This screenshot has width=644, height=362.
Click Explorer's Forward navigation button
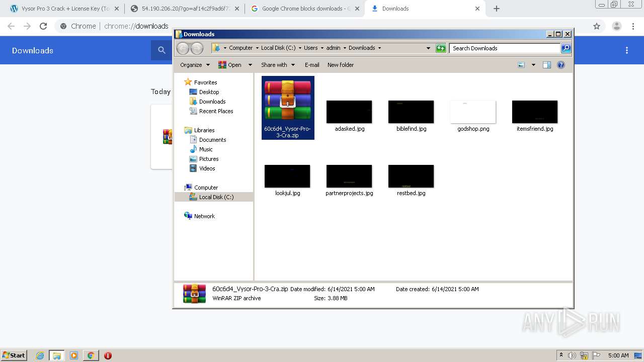(197, 48)
